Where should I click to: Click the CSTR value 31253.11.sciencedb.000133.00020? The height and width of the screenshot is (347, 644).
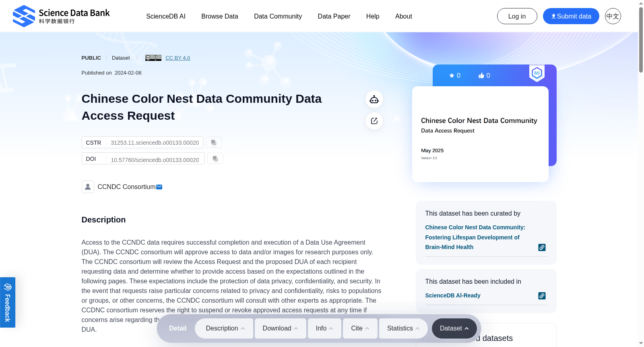pyautogui.click(x=155, y=143)
